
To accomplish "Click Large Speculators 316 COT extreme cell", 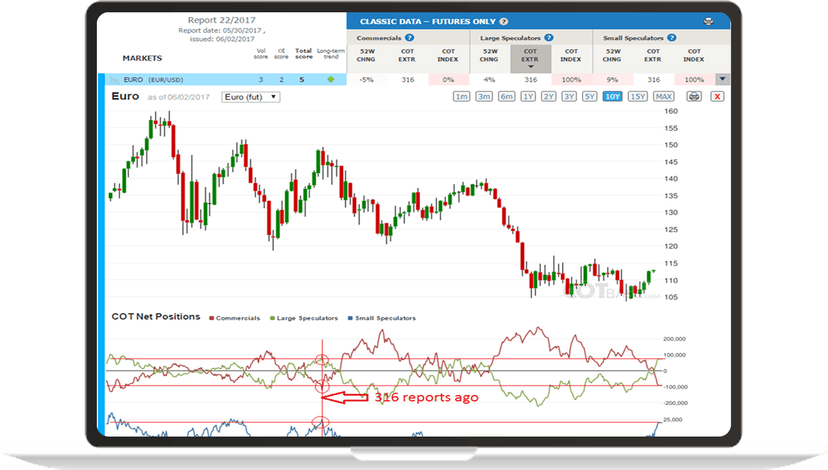I will click(x=531, y=80).
